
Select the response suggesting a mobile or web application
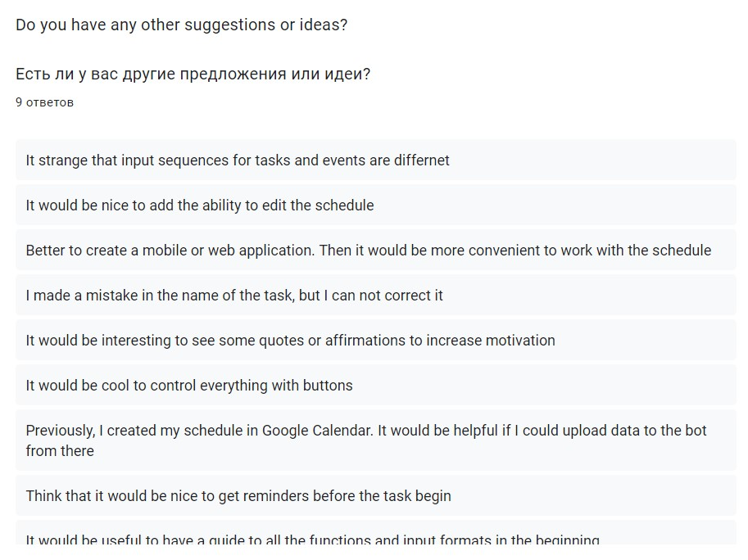point(368,251)
